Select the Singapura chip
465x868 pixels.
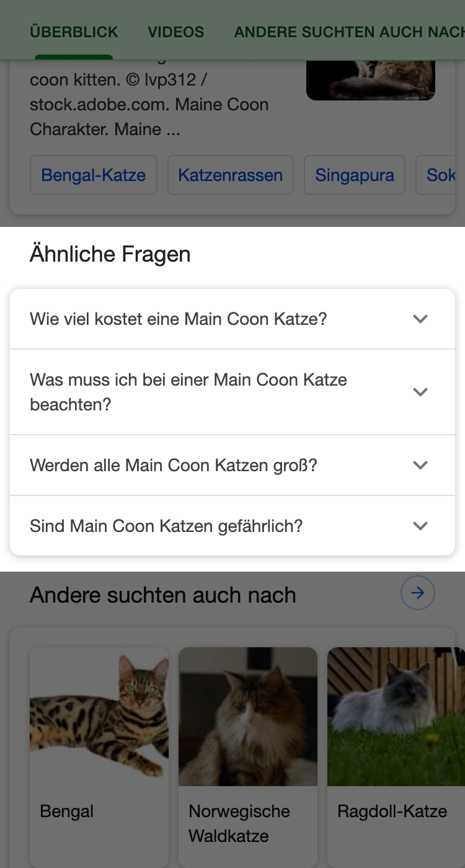click(355, 175)
